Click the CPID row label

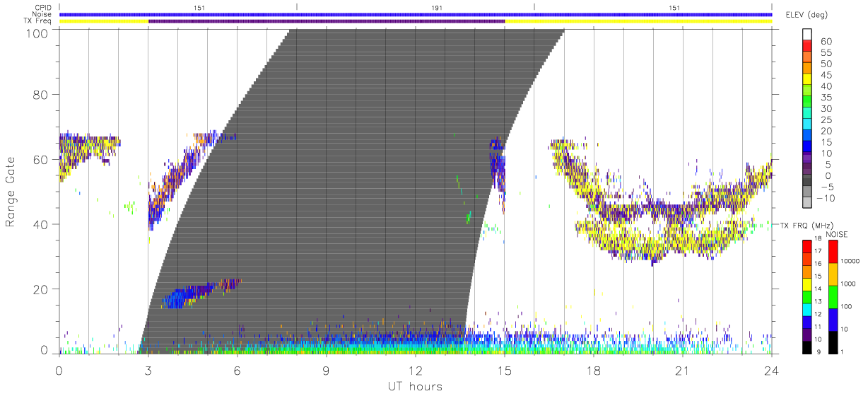tap(43, 8)
